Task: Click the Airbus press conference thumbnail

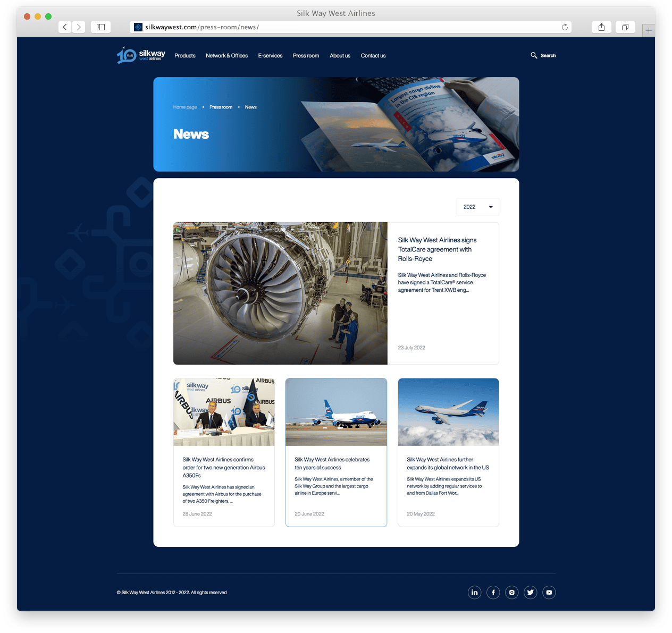Action: click(224, 412)
